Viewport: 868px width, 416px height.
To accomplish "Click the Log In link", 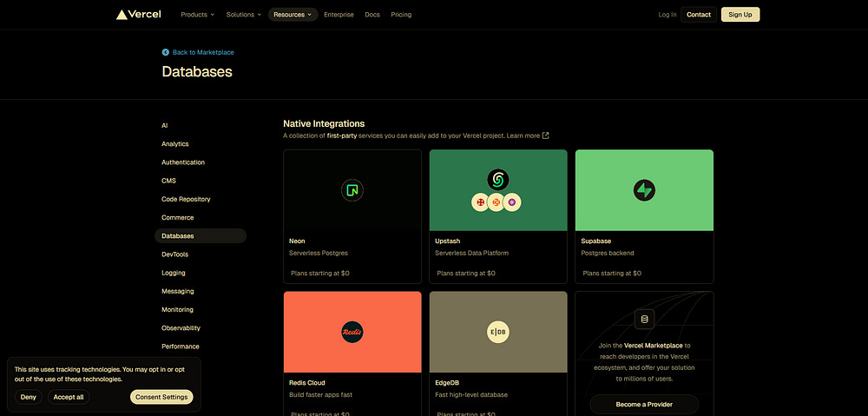I will pos(667,15).
